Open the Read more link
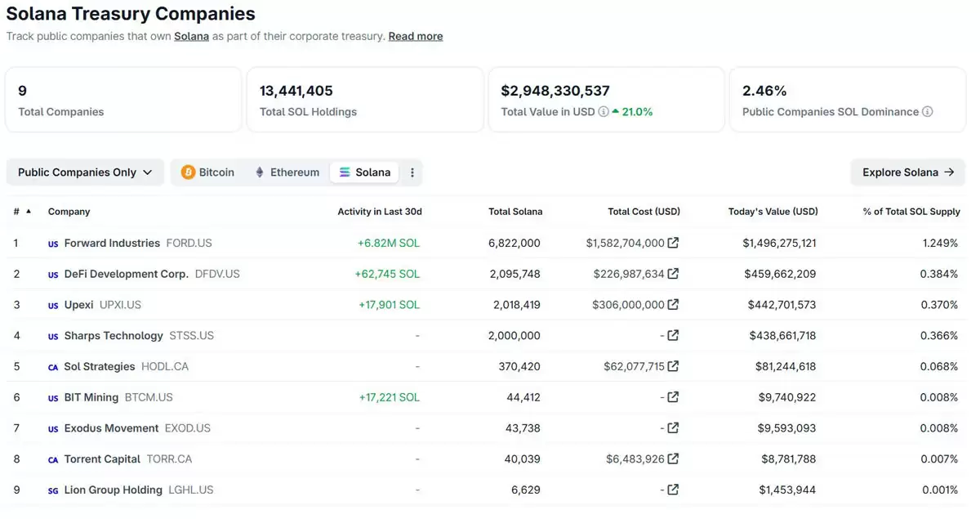 point(416,36)
